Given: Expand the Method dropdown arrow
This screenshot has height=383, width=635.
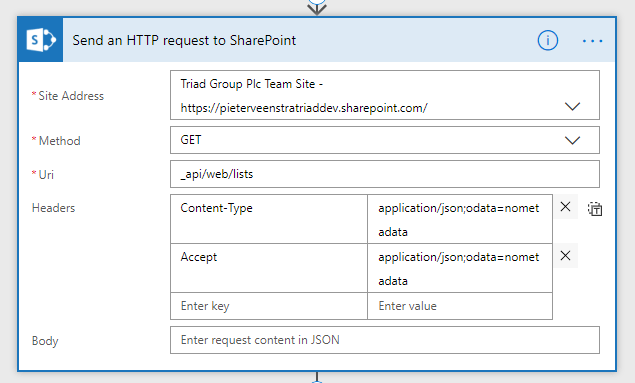Looking at the screenshot, I should click(x=572, y=140).
